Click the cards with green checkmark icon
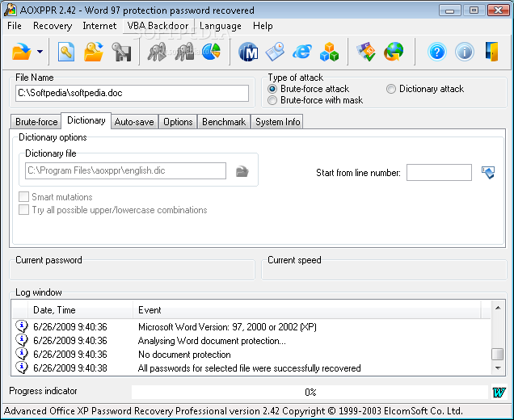 pos(366,52)
